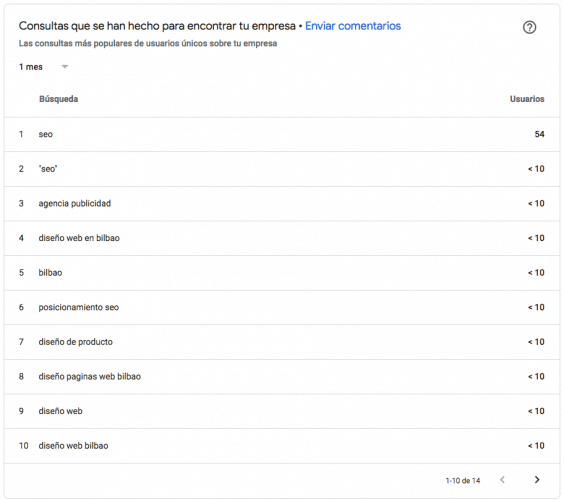Select the query 'diseño paginas web bilbao'
The width and height of the screenshot is (564, 500).
point(90,377)
